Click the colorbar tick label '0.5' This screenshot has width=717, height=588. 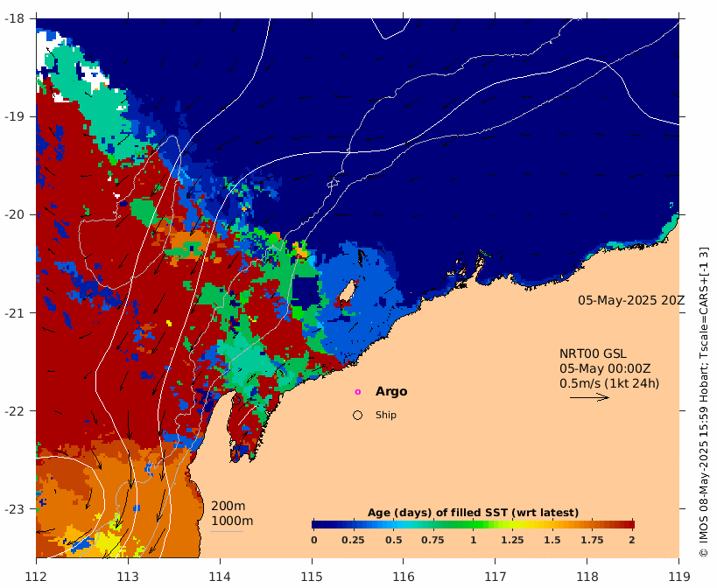(x=393, y=540)
